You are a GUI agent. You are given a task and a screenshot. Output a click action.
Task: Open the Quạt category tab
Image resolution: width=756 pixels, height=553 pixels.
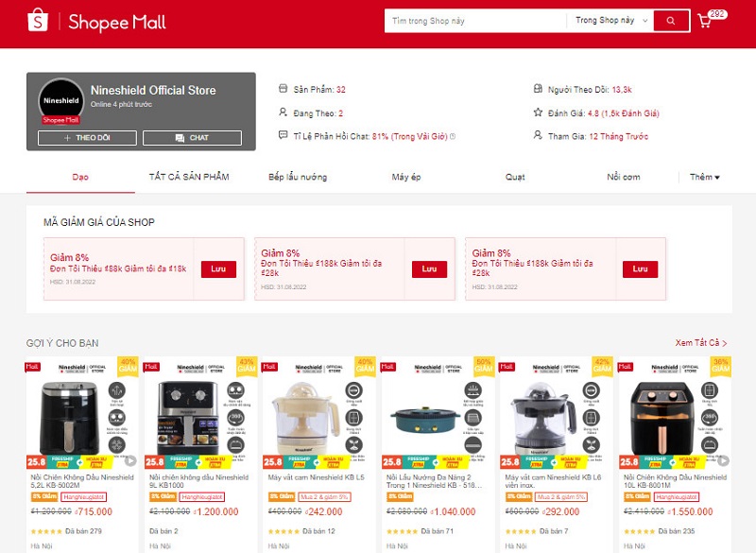coord(515,177)
